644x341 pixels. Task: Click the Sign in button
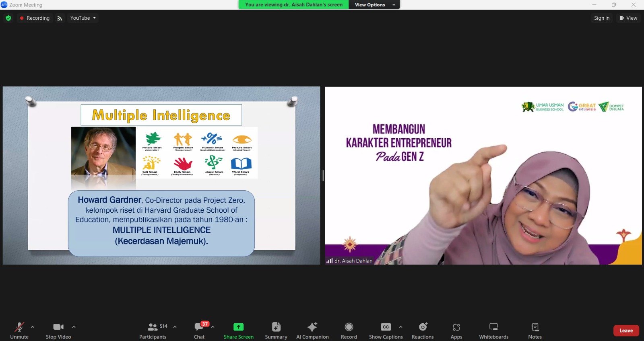point(602,18)
